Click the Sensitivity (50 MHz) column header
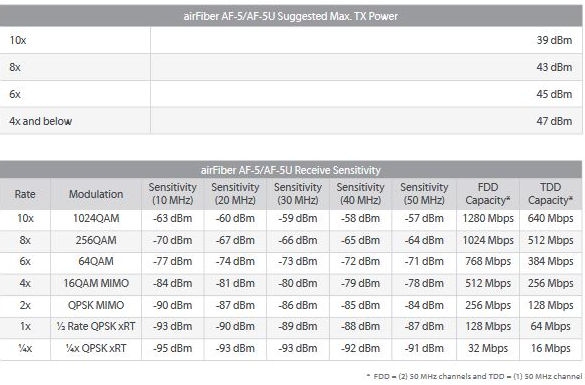This screenshot has width=585, height=385. point(424,194)
